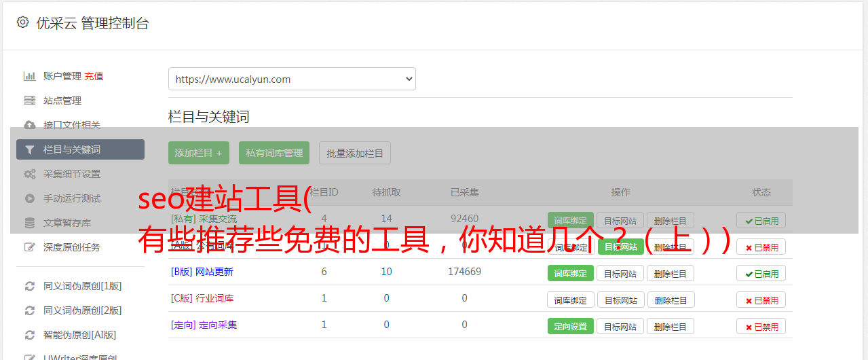Select the 栏目与关键词 sidebar item
This screenshot has height=360, width=868.
pyautogui.click(x=80, y=149)
